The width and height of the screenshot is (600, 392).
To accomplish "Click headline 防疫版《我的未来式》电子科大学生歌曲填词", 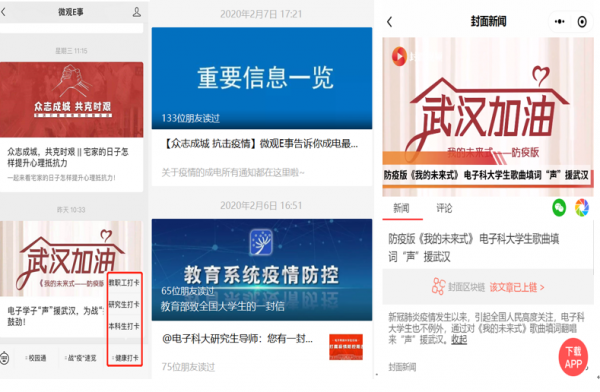I will point(474,247).
